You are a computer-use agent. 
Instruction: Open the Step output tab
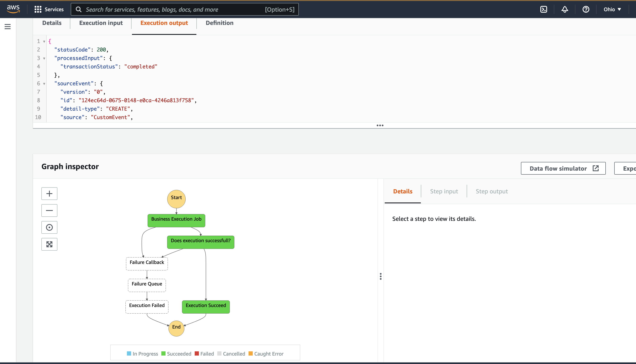coord(492,192)
